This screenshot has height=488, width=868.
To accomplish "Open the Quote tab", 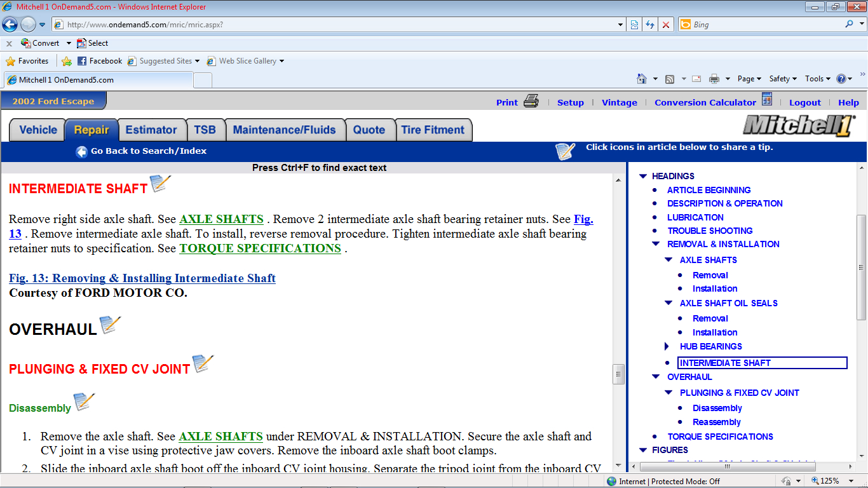I will (x=369, y=130).
